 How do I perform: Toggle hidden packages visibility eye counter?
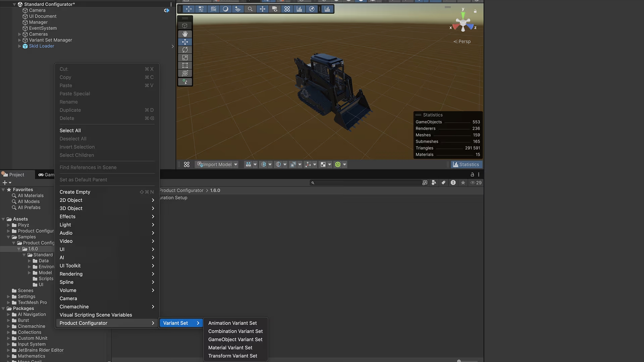[x=476, y=183]
